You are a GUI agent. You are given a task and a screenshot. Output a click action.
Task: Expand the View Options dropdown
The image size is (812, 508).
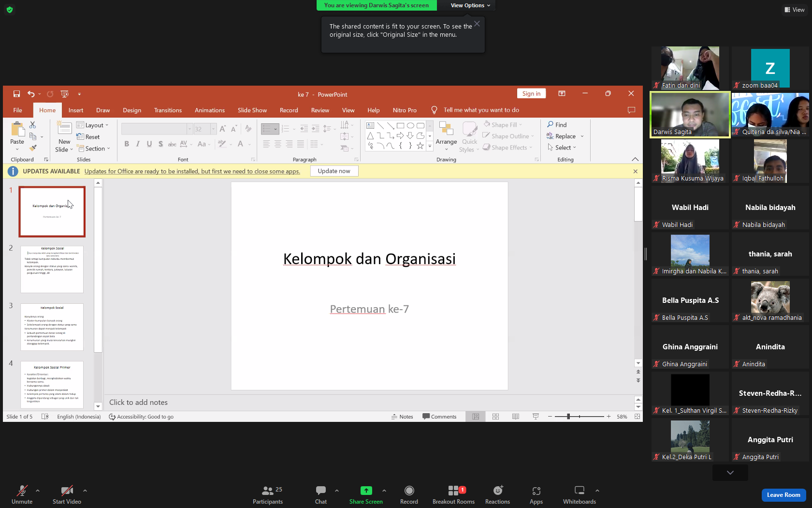470,5
